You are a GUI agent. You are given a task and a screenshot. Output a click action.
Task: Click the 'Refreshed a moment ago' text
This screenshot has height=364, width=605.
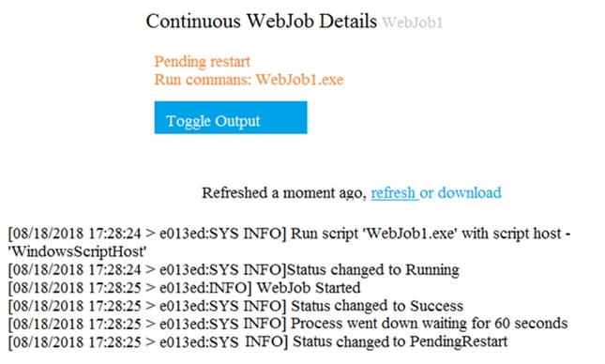click(284, 192)
